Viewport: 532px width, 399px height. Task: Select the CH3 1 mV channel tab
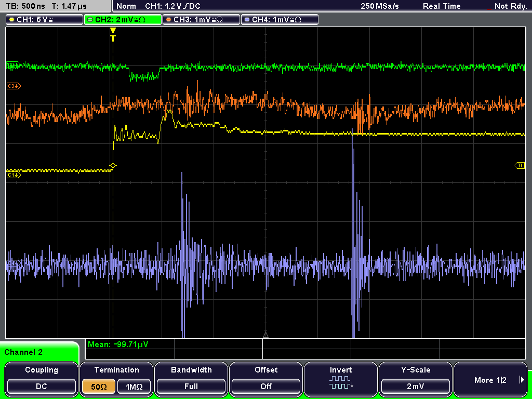[x=201, y=20]
